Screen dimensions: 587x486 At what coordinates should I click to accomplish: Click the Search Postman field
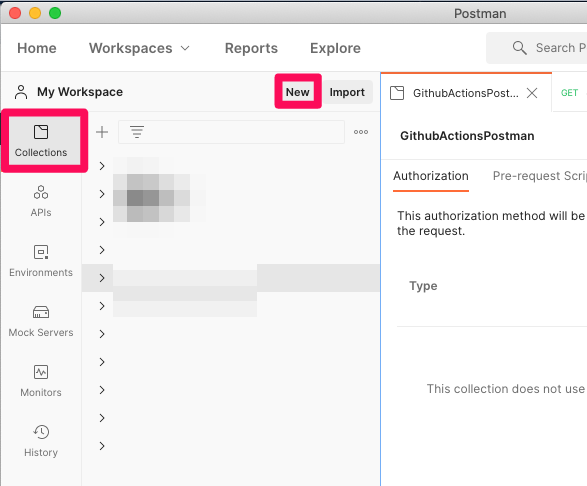[536, 48]
